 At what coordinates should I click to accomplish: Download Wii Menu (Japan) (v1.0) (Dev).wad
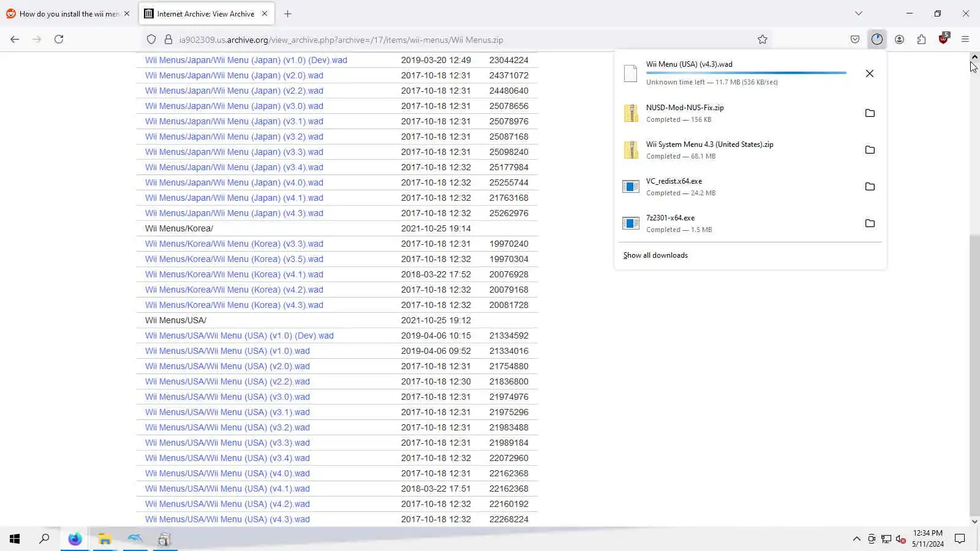246,60
